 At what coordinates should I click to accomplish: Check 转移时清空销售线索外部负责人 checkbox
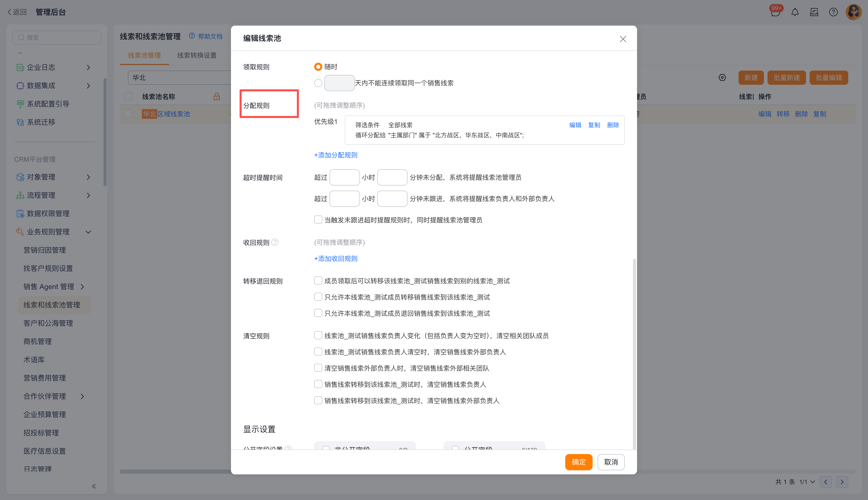[x=318, y=401]
